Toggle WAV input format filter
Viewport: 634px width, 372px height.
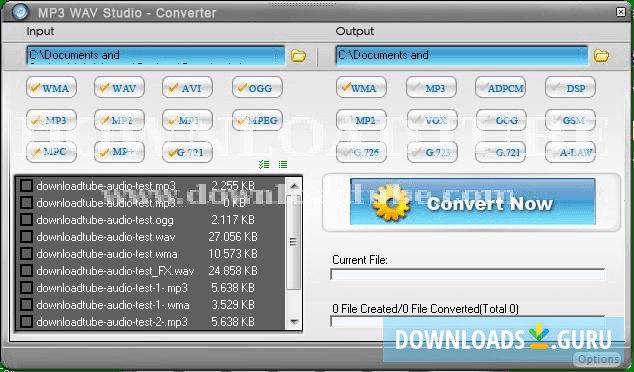pyautogui.click(x=119, y=87)
